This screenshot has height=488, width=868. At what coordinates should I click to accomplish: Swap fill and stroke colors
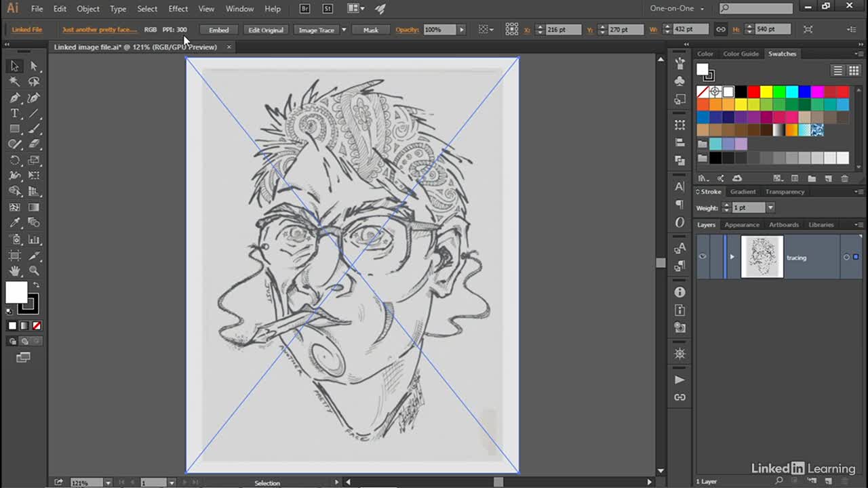point(36,285)
